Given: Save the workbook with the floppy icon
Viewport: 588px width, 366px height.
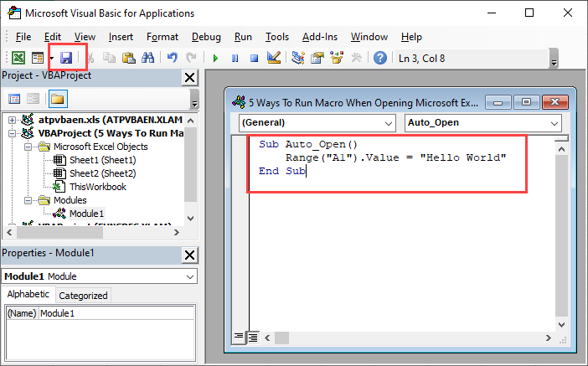Looking at the screenshot, I should (x=66, y=58).
